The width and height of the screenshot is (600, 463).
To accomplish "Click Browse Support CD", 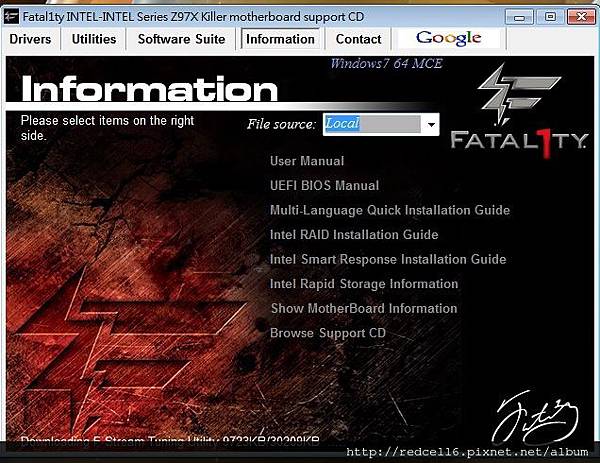I will (328, 333).
